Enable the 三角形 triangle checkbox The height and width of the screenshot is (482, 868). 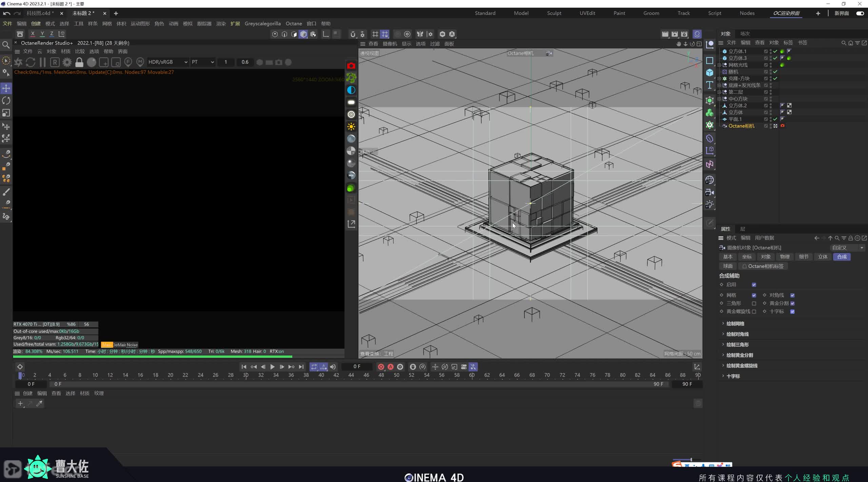tap(754, 303)
